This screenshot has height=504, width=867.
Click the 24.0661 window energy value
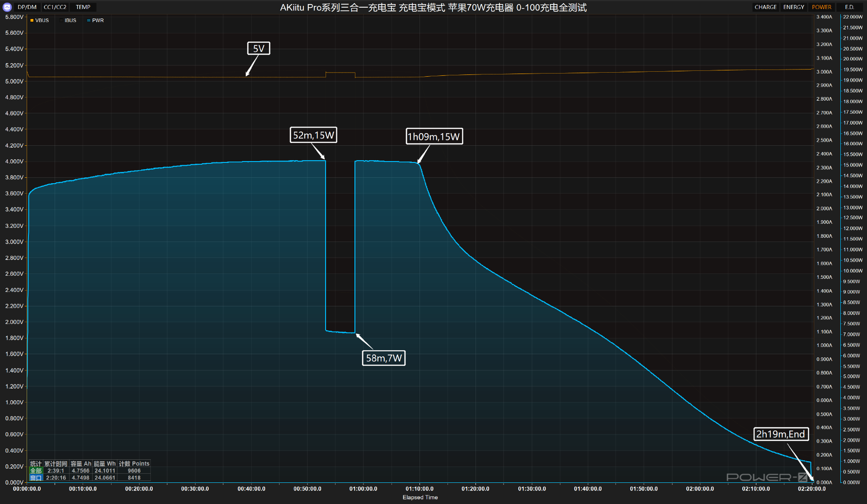click(105, 478)
